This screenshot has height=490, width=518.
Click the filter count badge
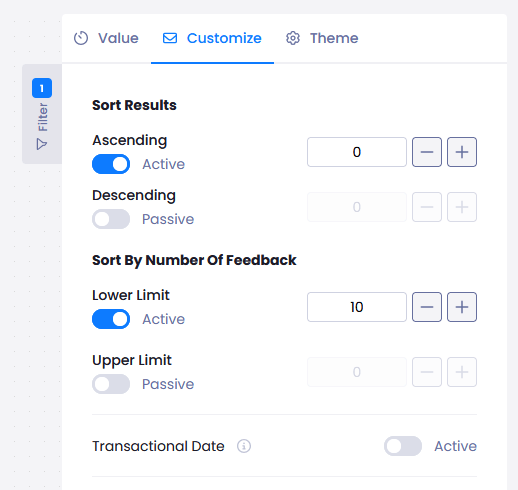(42, 88)
